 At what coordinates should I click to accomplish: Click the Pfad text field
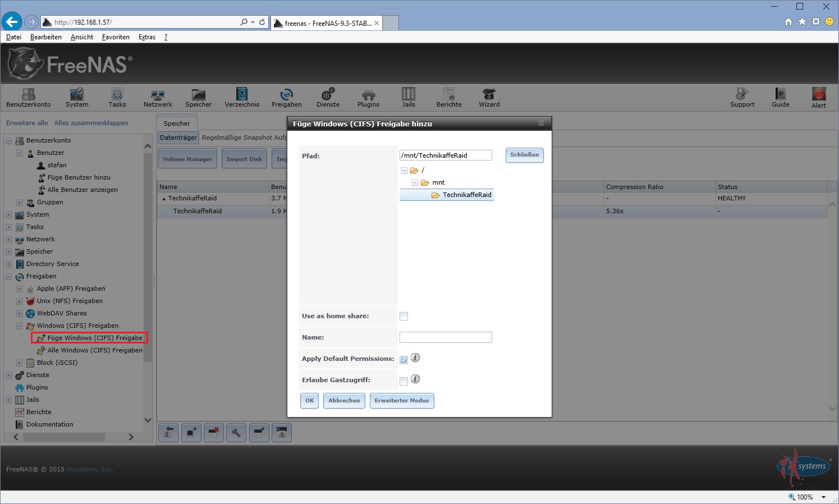coord(446,155)
